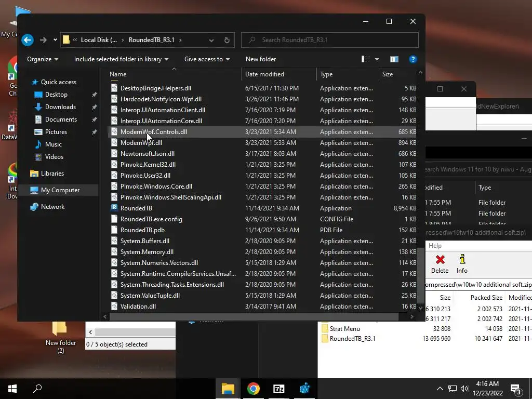The width and height of the screenshot is (532, 399).
Task: Select the Newtonsoft.Json.dll file icon
Action: 114,154
